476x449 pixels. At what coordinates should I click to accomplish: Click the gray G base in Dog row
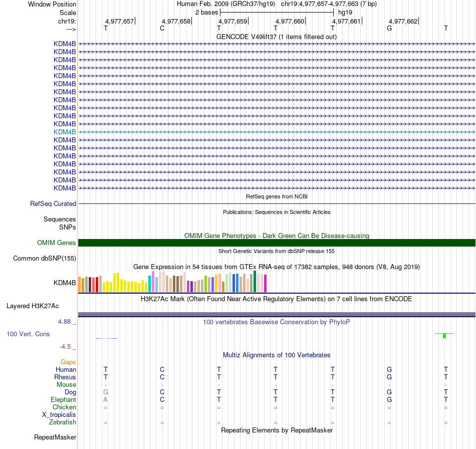click(x=106, y=392)
